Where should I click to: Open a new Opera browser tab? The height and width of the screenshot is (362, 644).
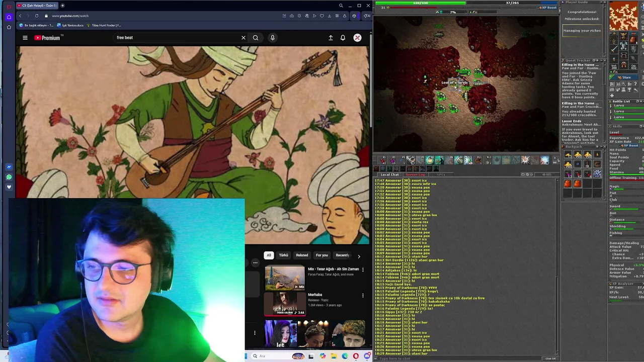pyautogui.click(x=62, y=6)
